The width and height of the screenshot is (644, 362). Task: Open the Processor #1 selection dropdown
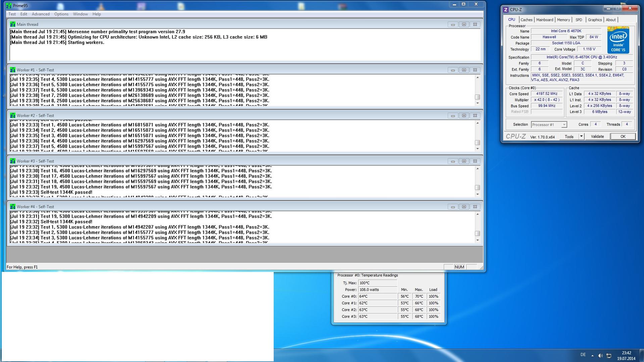click(x=549, y=125)
